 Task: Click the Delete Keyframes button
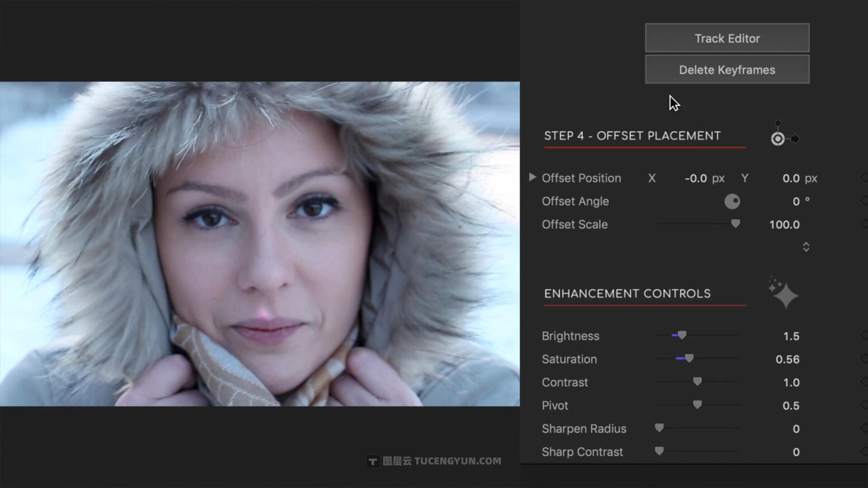tap(726, 70)
